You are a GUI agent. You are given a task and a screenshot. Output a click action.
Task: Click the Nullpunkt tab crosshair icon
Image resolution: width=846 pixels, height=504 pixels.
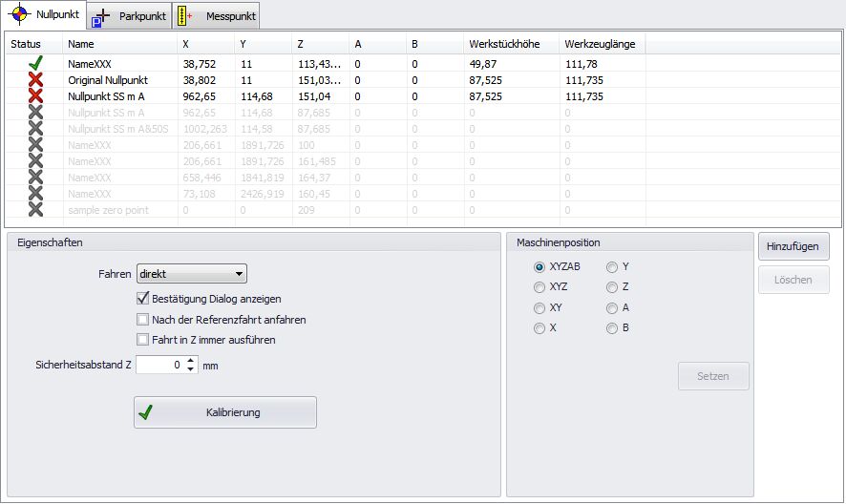click(x=19, y=15)
